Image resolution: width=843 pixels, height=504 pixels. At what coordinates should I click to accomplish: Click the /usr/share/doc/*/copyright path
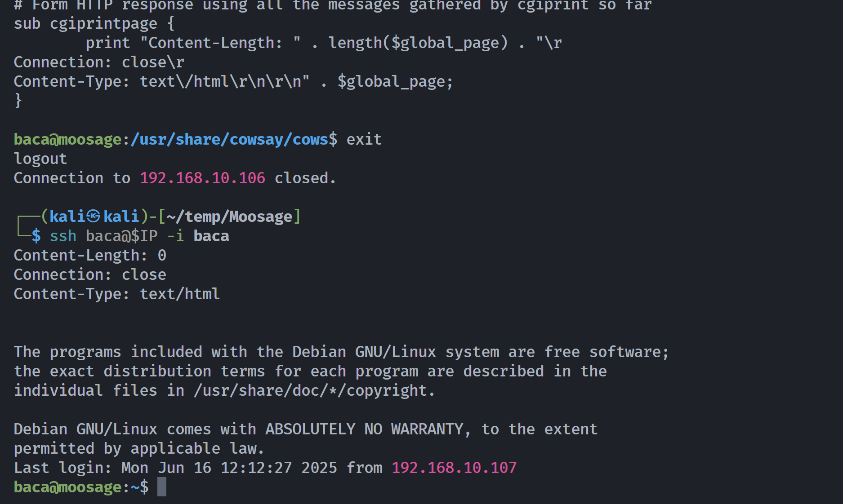coord(310,390)
